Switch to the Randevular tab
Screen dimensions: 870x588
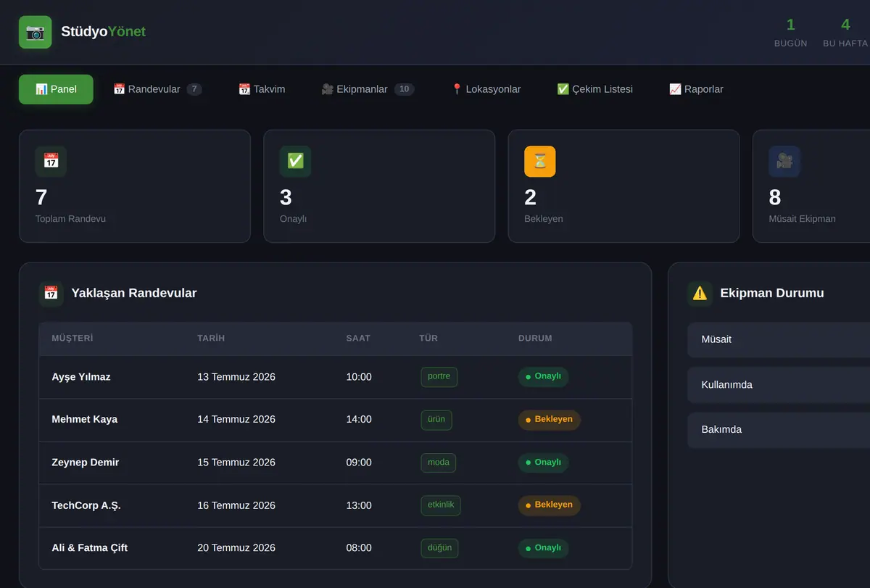(157, 89)
